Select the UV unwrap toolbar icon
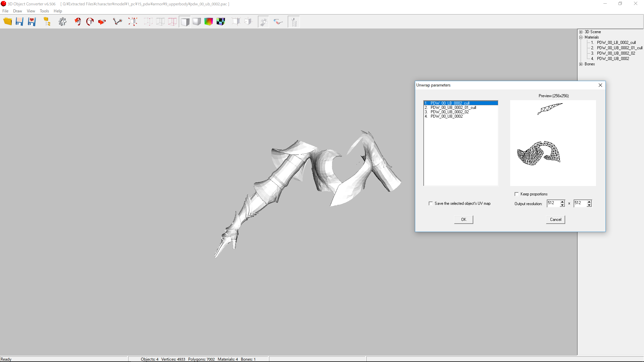This screenshot has width=644, height=362. [263, 22]
